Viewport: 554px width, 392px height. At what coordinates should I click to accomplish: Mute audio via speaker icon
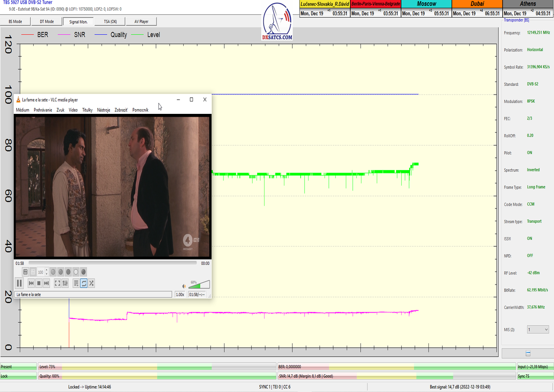coord(184,286)
